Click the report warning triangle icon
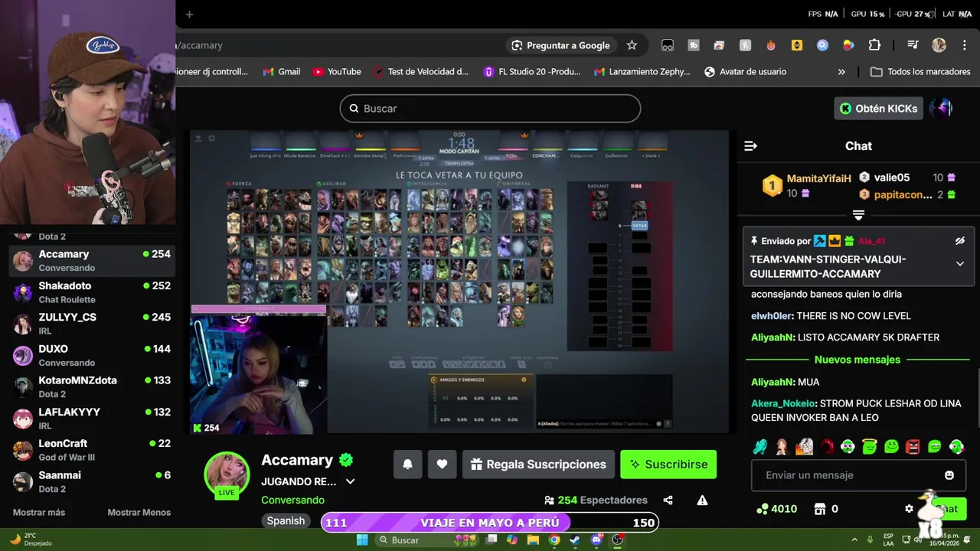Image resolution: width=980 pixels, height=551 pixels. pyautogui.click(x=702, y=500)
